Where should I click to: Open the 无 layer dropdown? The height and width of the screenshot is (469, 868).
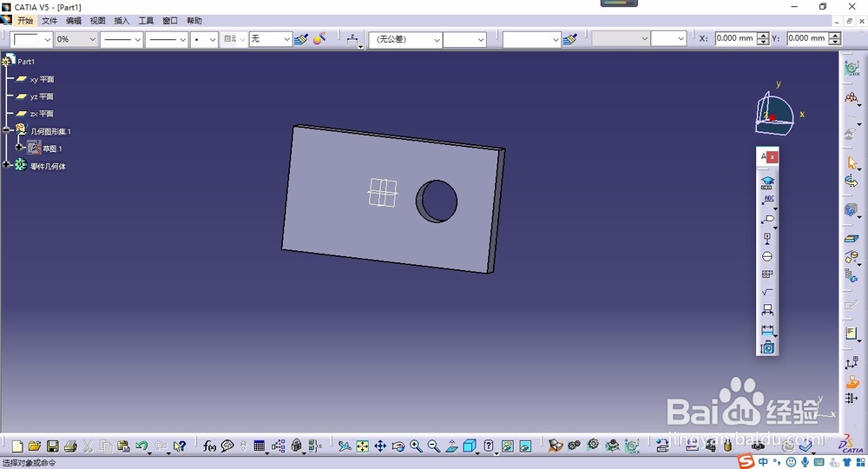(286, 39)
